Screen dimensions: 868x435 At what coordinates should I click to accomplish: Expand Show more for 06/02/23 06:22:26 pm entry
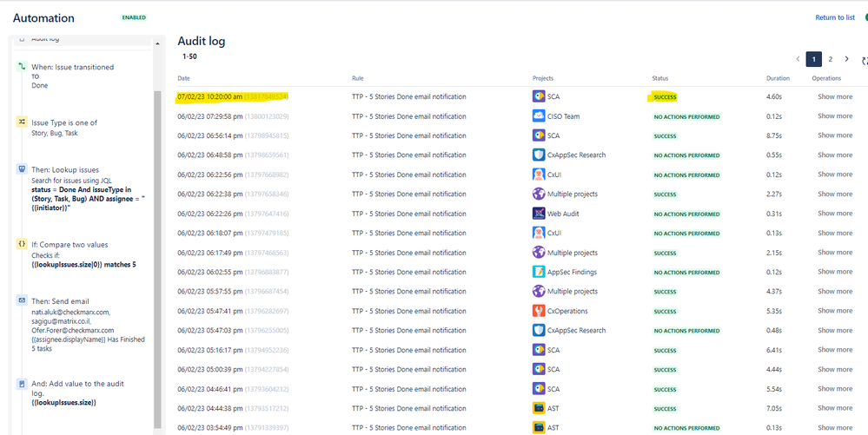(x=835, y=213)
